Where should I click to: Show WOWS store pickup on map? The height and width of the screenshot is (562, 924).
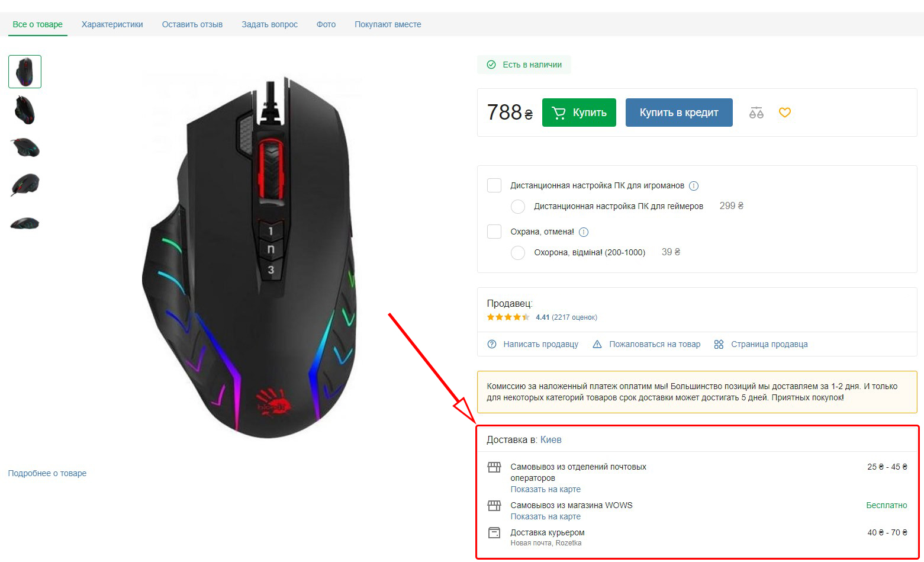tap(545, 516)
